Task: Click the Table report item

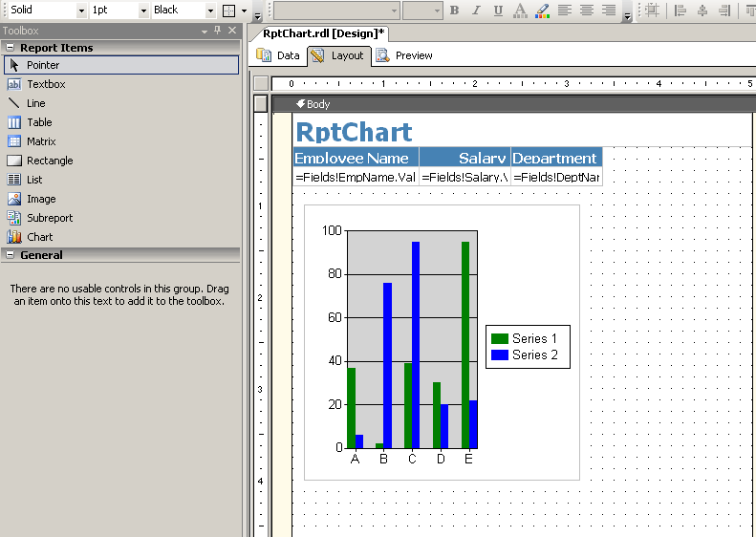Action: (39, 122)
